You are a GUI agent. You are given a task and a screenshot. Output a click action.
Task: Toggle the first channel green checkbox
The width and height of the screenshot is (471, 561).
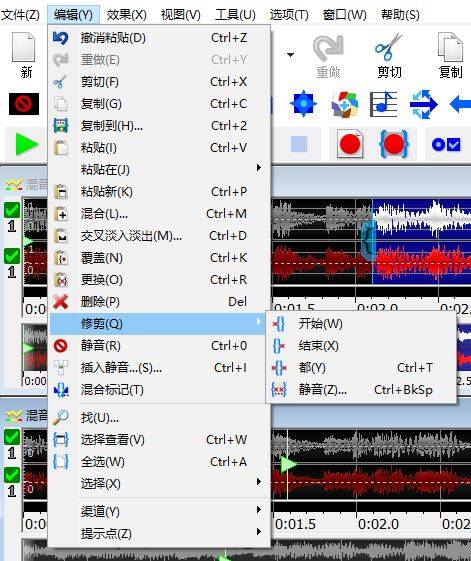click(12, 210)
